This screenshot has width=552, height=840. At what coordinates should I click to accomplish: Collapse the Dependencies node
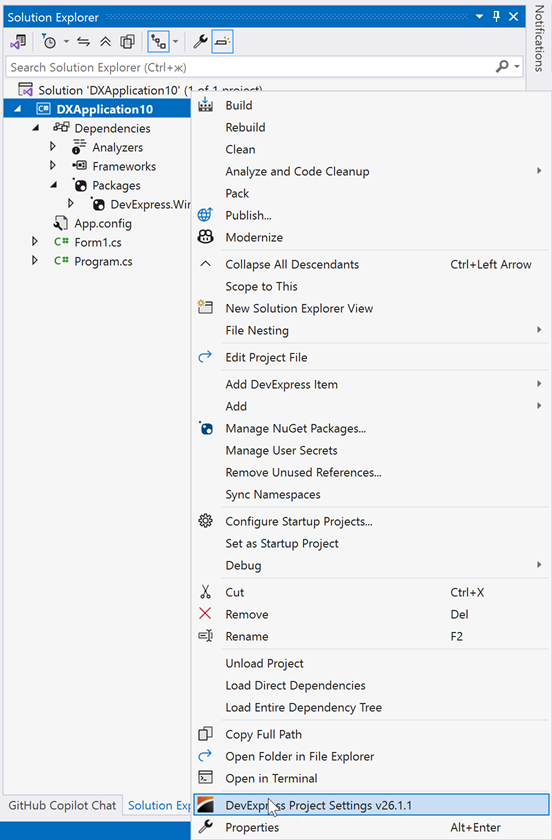coord(36,128)
